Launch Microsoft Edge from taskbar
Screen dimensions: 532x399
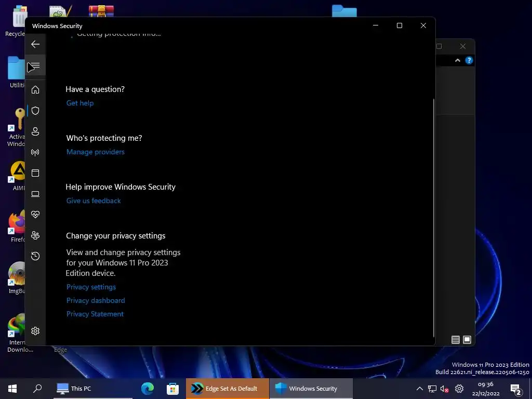[x=147, y=389]
